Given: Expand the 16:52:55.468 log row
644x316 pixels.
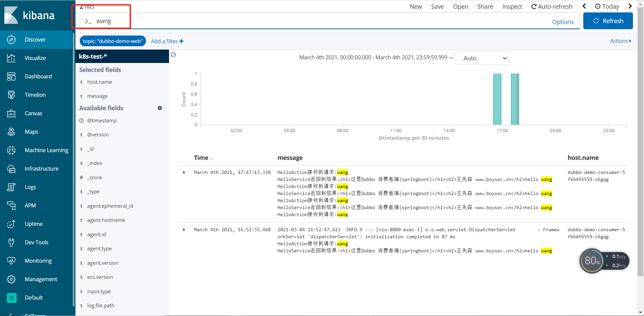Looking at the screenshot, I should 184,230.
